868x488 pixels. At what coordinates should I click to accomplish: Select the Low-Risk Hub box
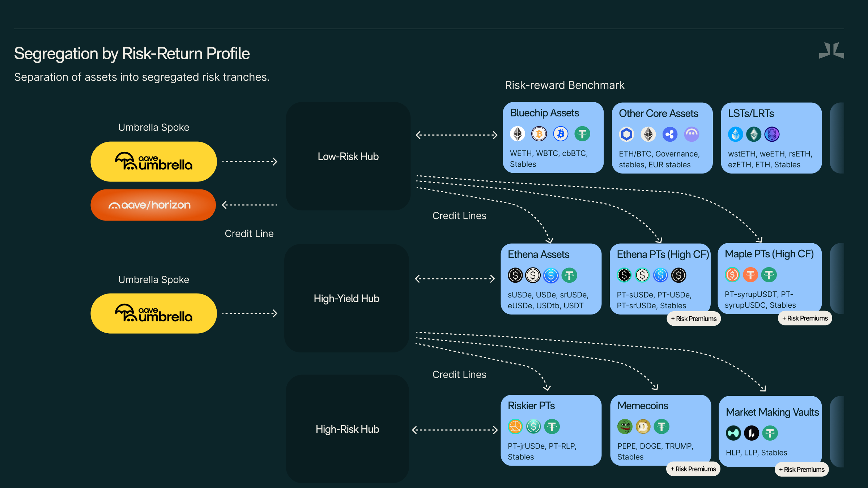point(348,156)
